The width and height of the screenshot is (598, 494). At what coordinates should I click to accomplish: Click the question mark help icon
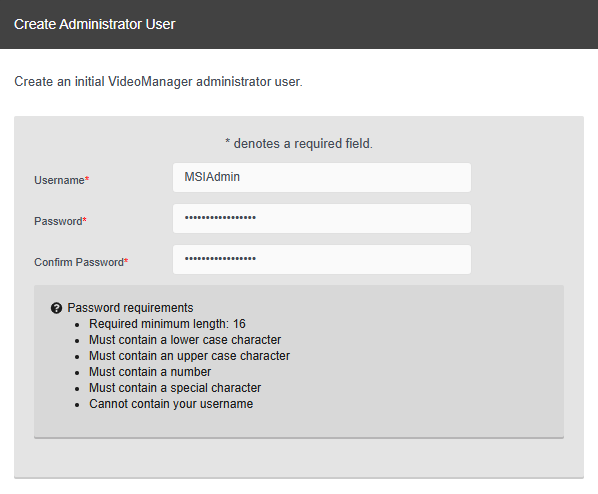click(x=56, y=308)
